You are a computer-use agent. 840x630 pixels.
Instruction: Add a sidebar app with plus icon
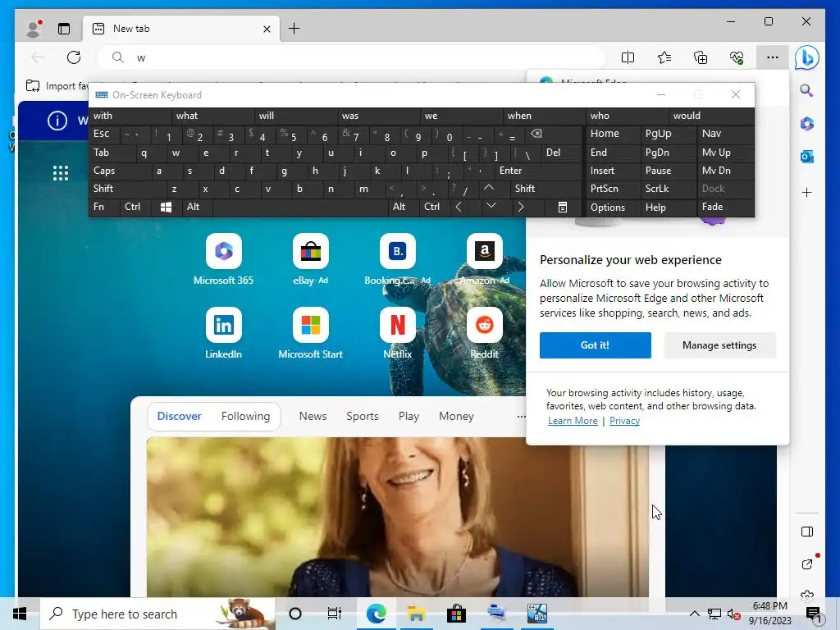[x=807, y=192]
